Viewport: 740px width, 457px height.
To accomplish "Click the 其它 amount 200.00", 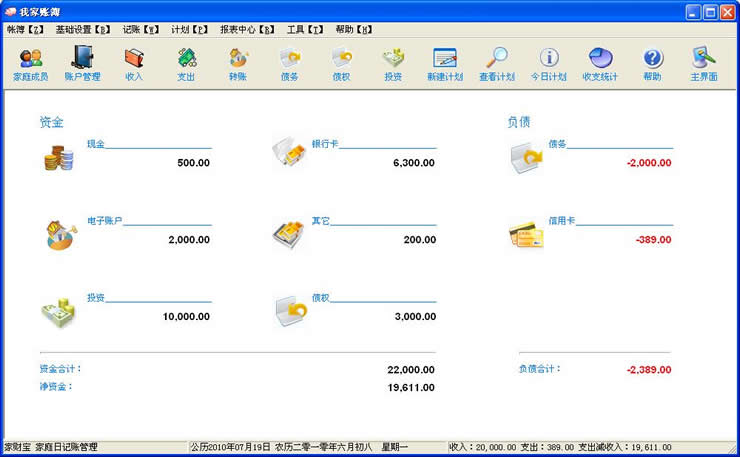I will (420, 239).
